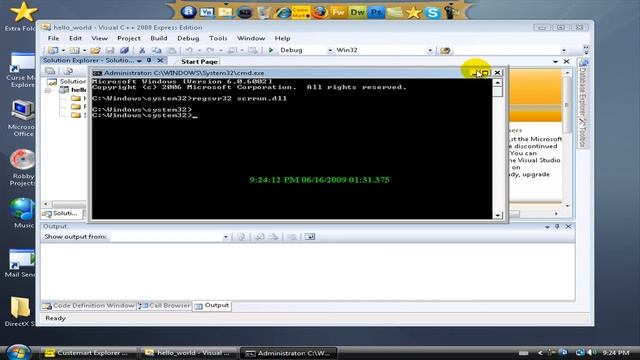Open the Solution Explorer window position dropdown arrow

point(139,61)
